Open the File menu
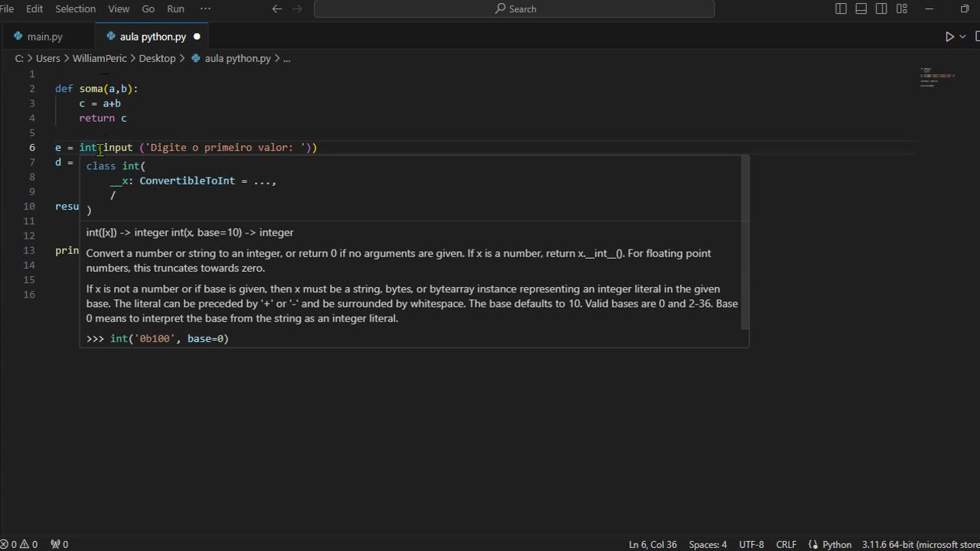This screenshot has width=980, height=551. (6, 9)
